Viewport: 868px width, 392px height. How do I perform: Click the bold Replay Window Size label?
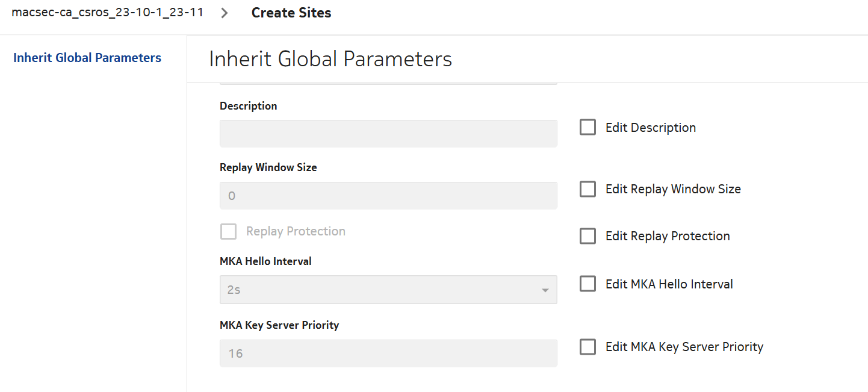tap(268, 167)
